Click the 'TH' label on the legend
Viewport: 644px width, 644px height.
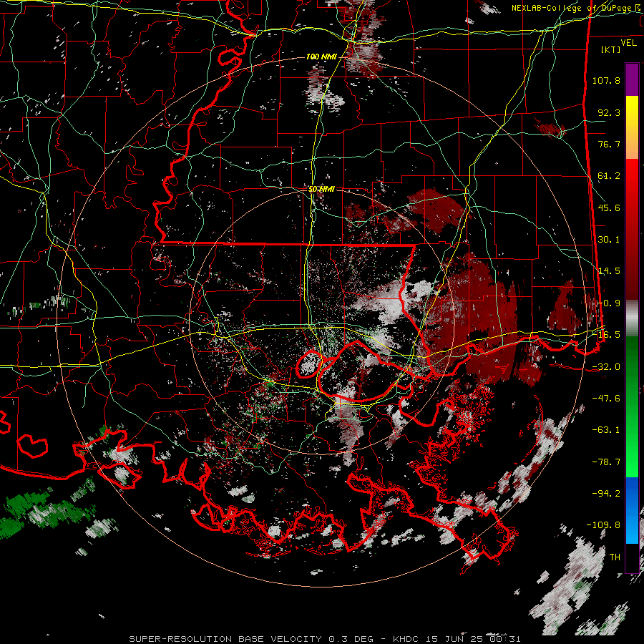click(x=615, y=557)
